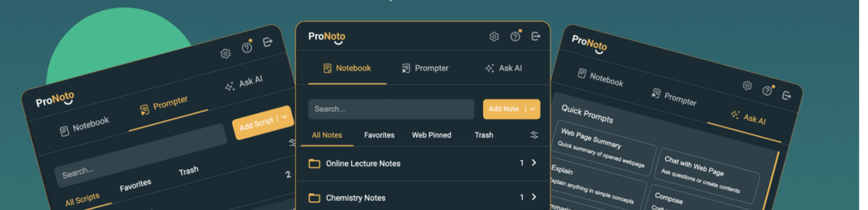This screenshot has height=210, width=868.
Task: Open help icon in right Ask AI panel
Action: pos(767,91)
